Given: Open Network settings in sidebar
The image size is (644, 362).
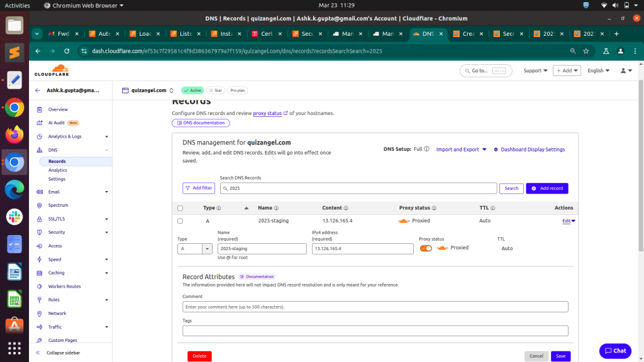Looking at the screenshot, I should click(57, 314).
